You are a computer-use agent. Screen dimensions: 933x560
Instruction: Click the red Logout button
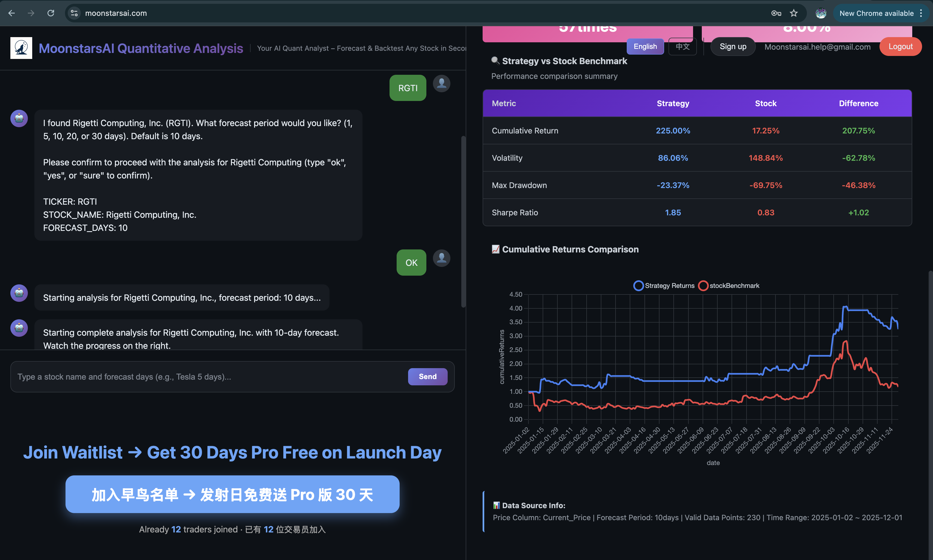(900, 46)
